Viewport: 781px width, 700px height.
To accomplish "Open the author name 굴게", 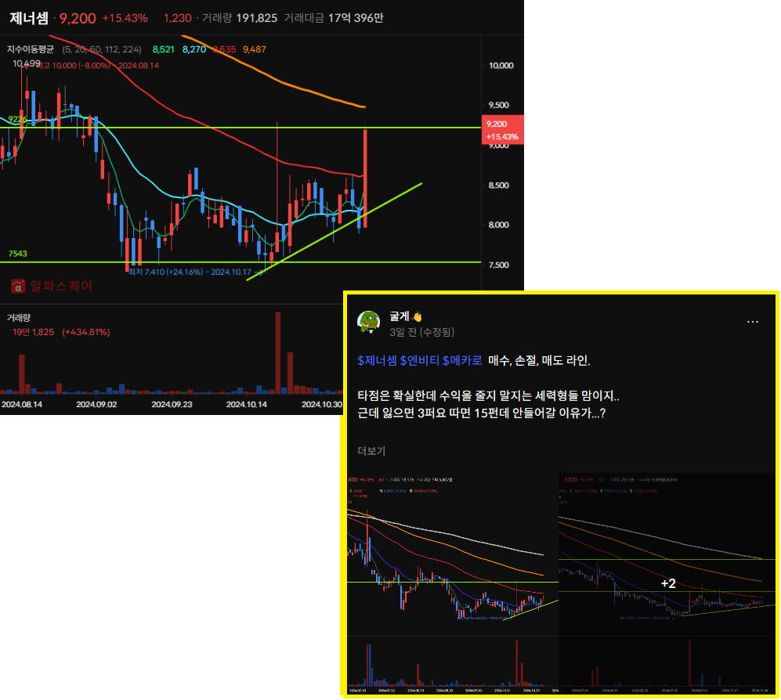I will 400,316.
